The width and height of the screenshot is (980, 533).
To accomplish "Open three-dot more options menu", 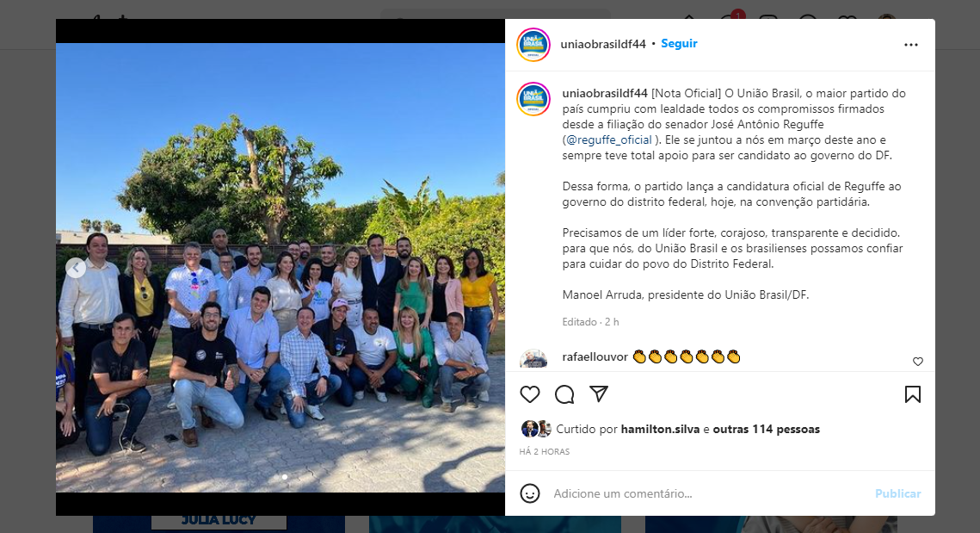I will pos(910,45).
